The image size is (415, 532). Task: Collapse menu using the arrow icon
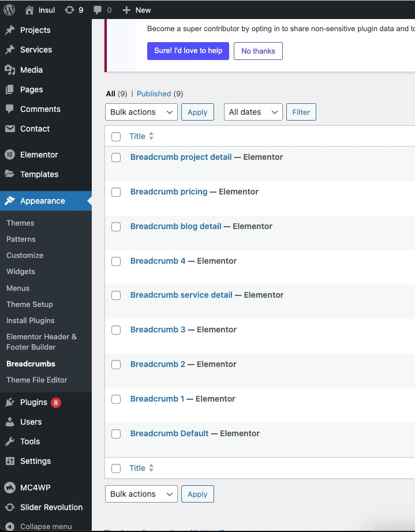click(10, 526)
